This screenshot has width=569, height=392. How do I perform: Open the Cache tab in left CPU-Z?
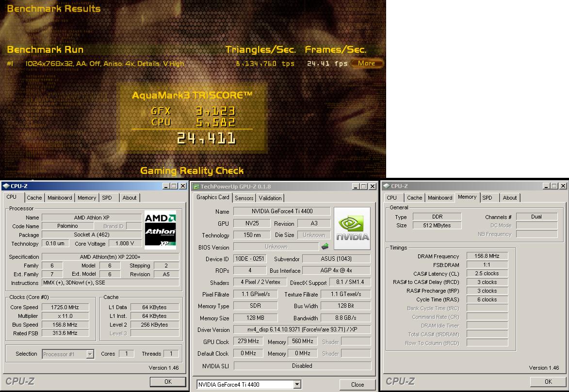(x=34, y=198)
